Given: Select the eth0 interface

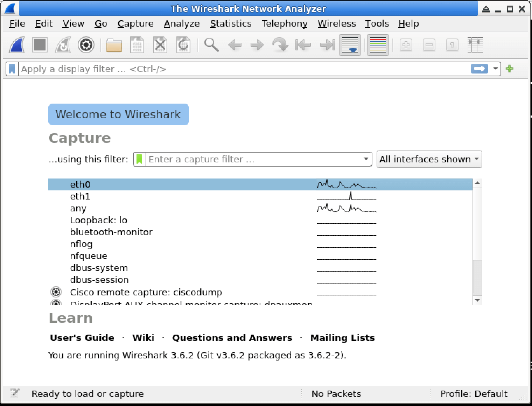Looking at the screenshot, I should (260, 184).
